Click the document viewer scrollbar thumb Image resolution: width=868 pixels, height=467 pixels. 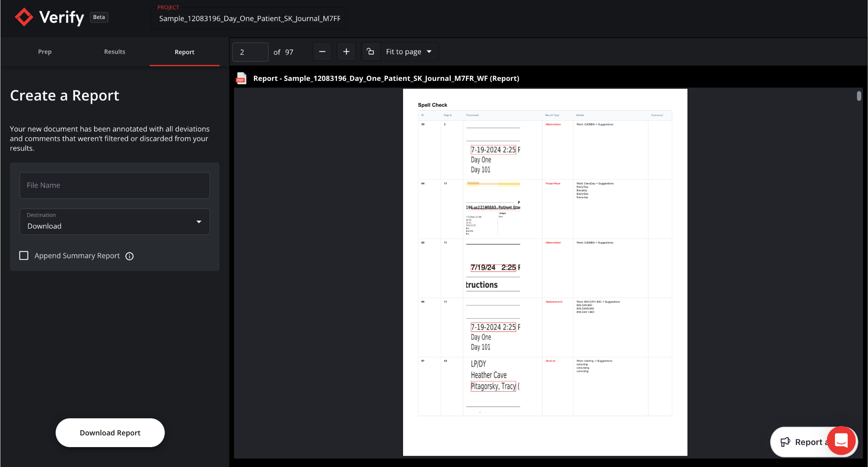(x=859, y=96)
